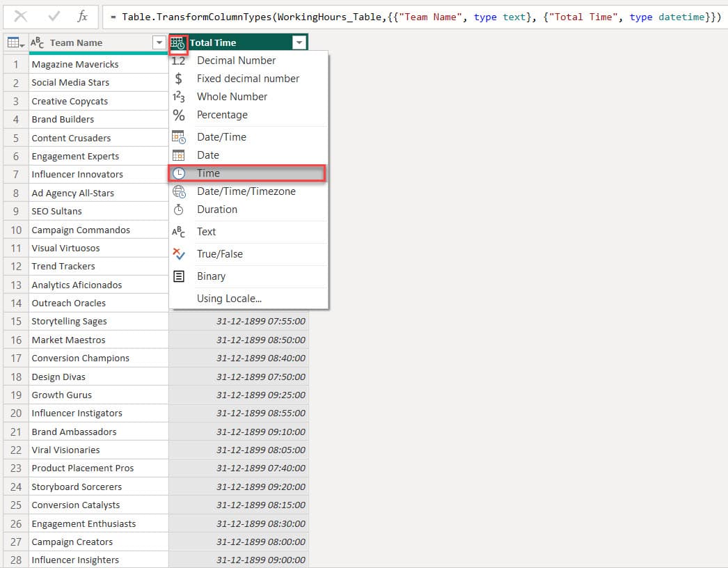Click the ABC type icon of Team Name column
Viewport: 728px width, 568px height.
pos(37,42)
